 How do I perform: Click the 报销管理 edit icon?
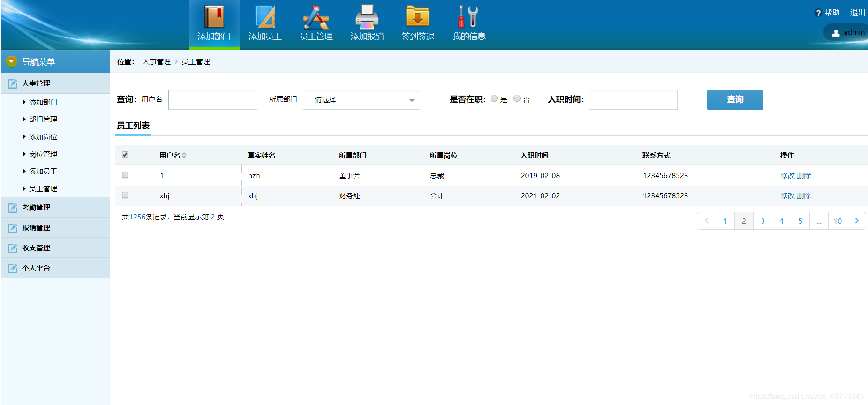[x=13, y=228]
